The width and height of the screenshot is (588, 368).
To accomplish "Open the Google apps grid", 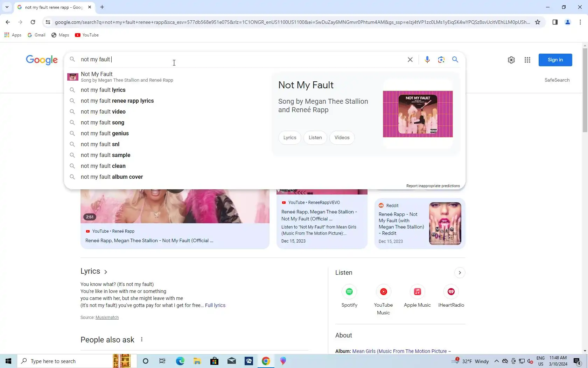I will [x=527, y=60].
